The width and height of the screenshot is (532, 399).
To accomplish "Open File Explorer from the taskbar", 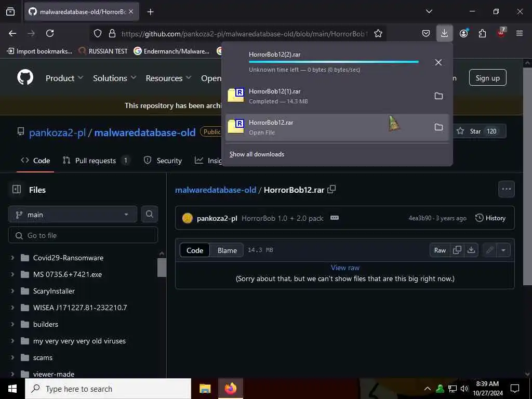I will coord(205,389).
